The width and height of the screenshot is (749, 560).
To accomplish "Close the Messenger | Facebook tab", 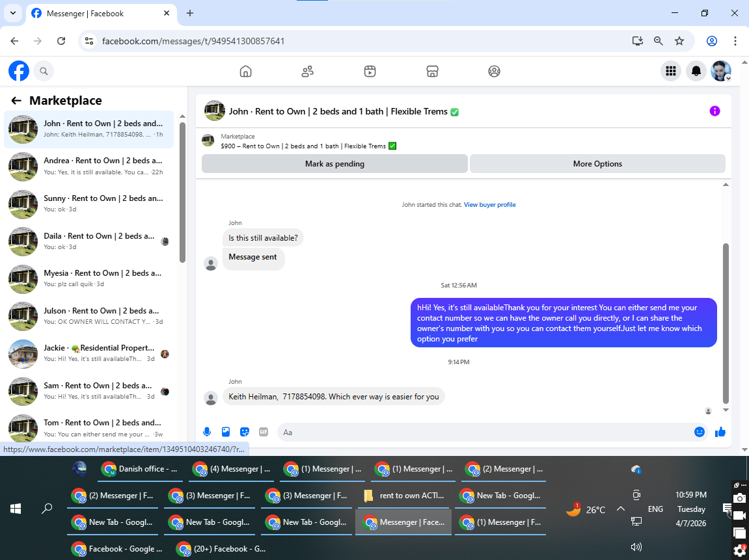I will 166,14.
